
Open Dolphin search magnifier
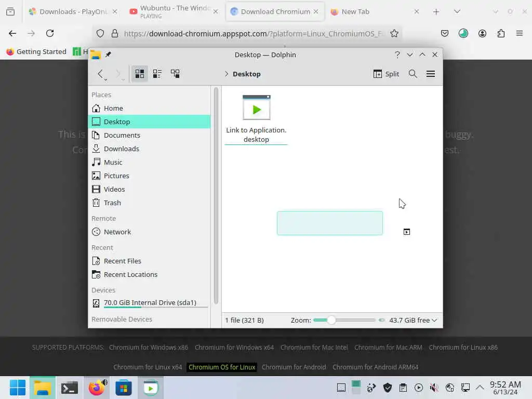click(413, 74)
